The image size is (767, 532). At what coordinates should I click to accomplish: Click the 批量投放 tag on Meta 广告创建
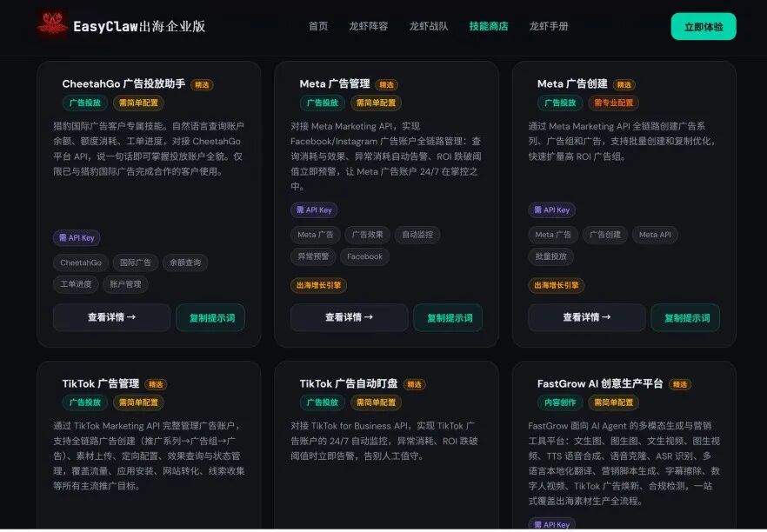click(551, 256)
